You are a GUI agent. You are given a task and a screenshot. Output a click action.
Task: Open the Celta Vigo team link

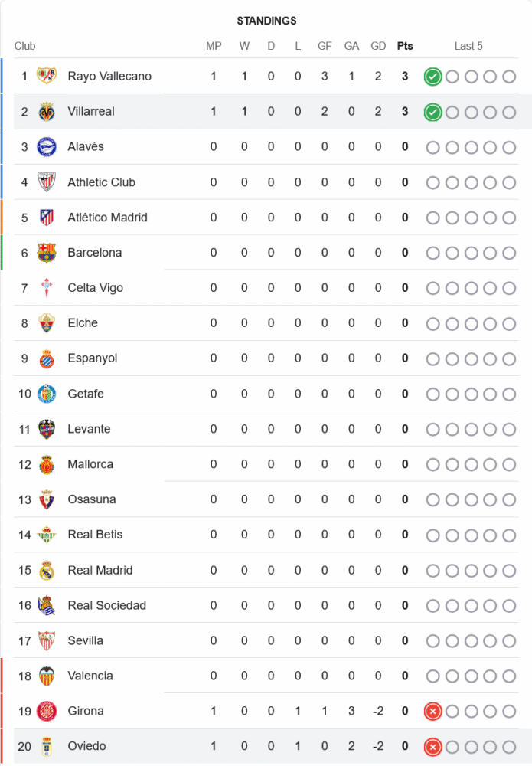pyautogui.click(x=95, y=288)
